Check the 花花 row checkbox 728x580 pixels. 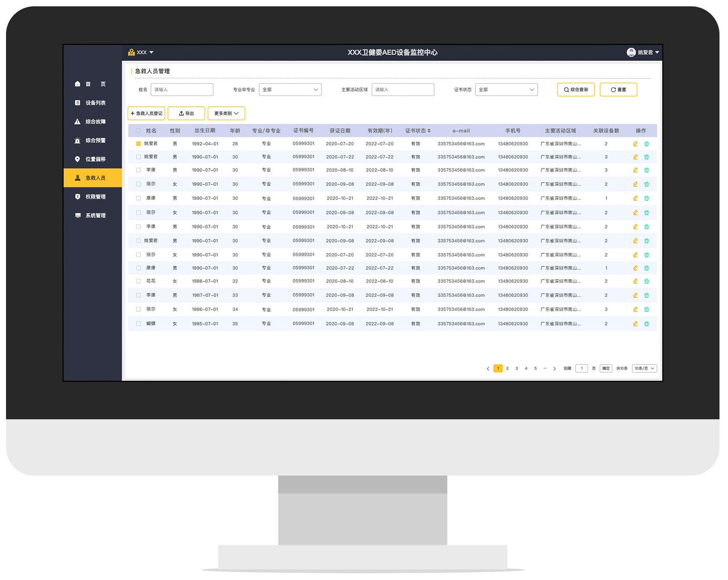pyautogui.click(x=139, y=282)
